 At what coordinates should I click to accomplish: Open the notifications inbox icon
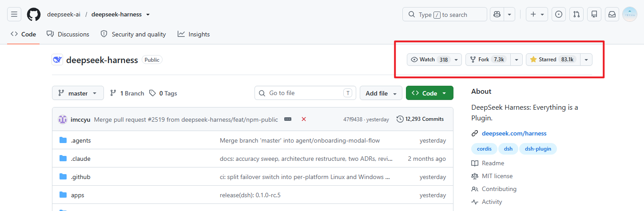[x=612, y=14]
